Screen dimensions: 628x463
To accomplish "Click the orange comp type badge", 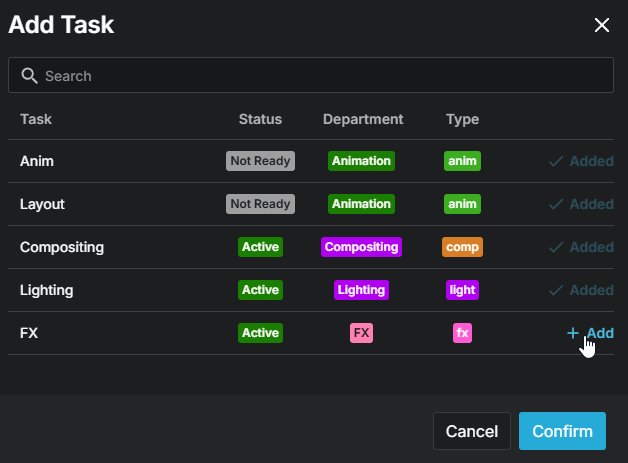I will [x=462, y=247].
